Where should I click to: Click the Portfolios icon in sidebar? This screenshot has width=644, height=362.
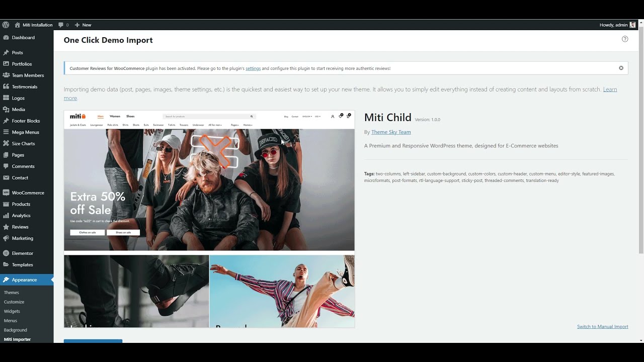[6, 64]
